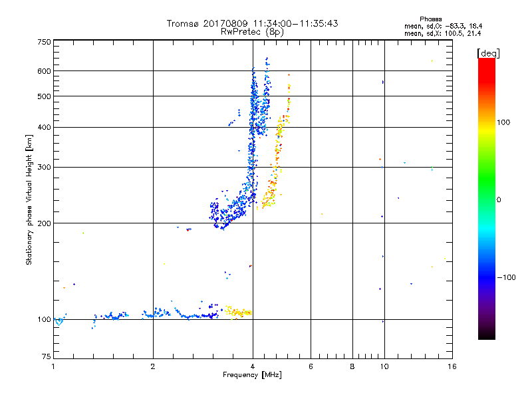Select the "Phases" header text

click(x=430, y=19)
